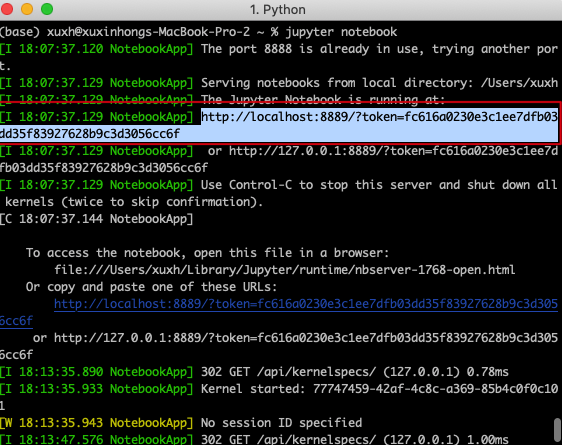Image resolution: width=562 pixels, height=445 pixels.
Task: Click the first '302 GET /api/kernelspecs/' line
Action: point(354,372)
